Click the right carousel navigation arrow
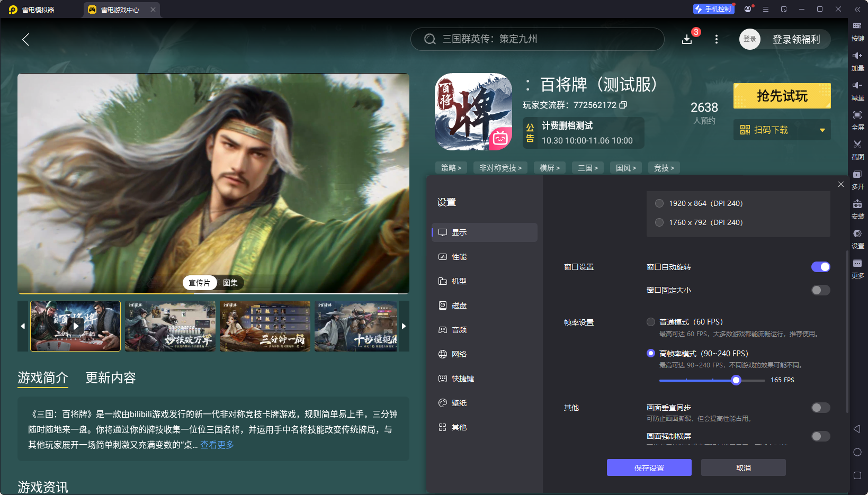 (x=404, y=326)
